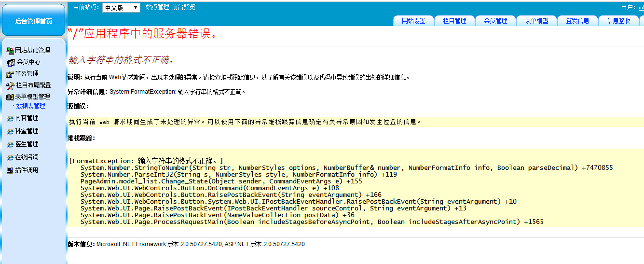
Task: Click the 后台管理首页 button
Action: pos(33,21)
